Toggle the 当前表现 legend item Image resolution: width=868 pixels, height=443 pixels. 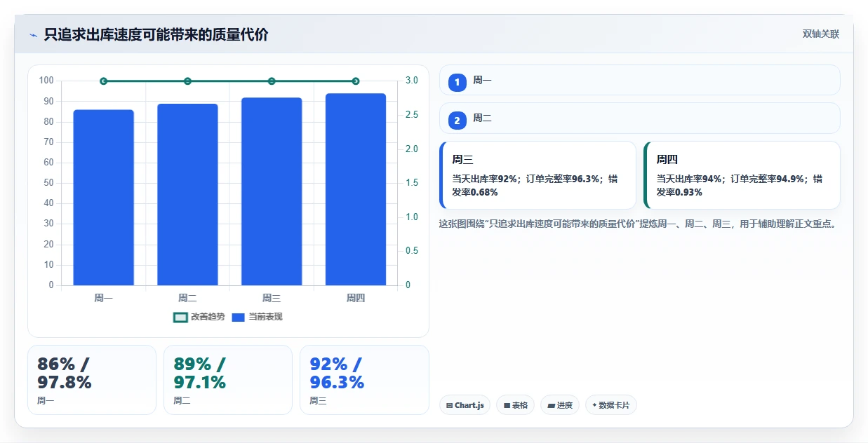point(257,317)
